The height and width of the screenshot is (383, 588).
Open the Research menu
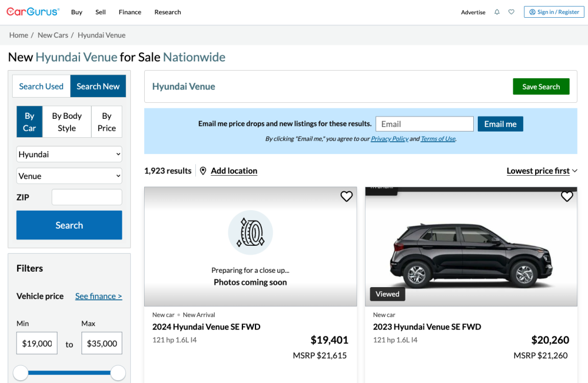tap(168, 12)
